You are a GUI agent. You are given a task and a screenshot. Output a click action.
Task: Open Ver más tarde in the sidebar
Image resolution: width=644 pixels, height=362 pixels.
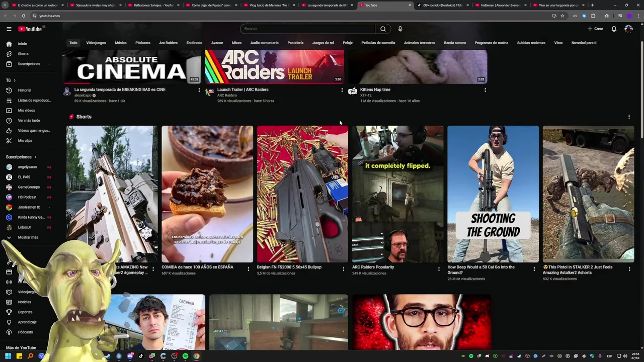pyautogui.click(x=30, y=120)
